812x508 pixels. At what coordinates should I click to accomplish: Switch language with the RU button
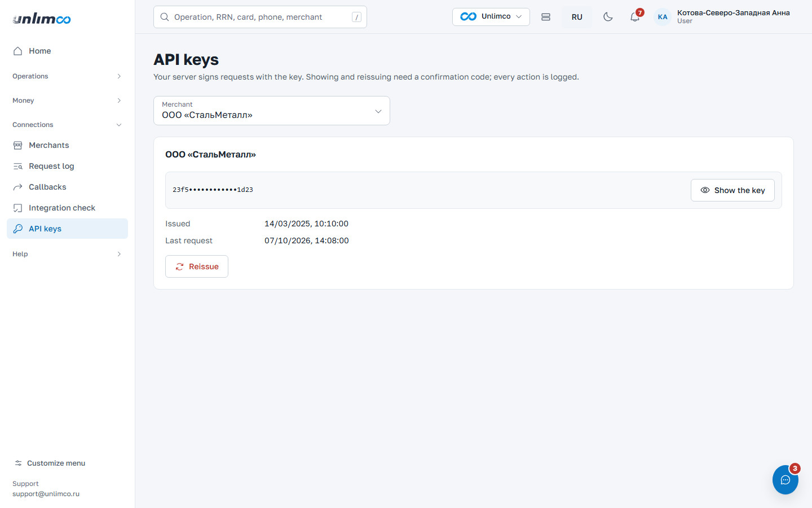tap(577, 17)
